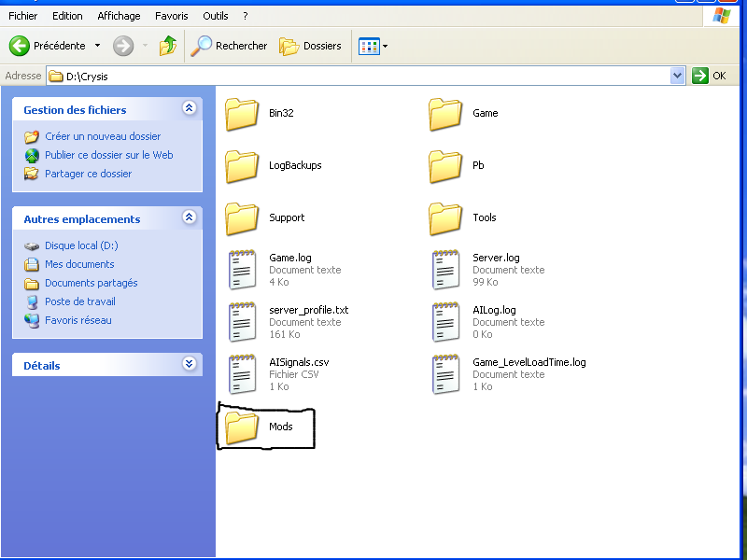
Task: Expand the address bar dropdown
Action: coord(677,76)
